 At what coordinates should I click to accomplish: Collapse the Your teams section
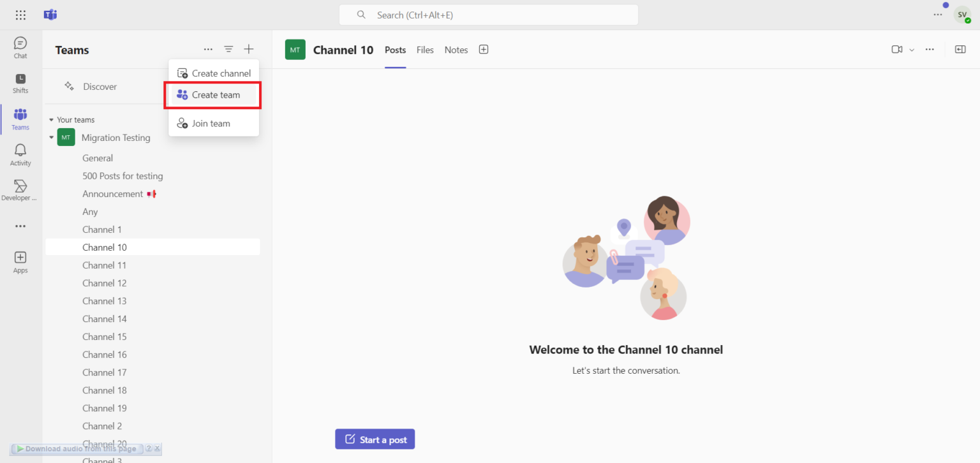point(50,119)
